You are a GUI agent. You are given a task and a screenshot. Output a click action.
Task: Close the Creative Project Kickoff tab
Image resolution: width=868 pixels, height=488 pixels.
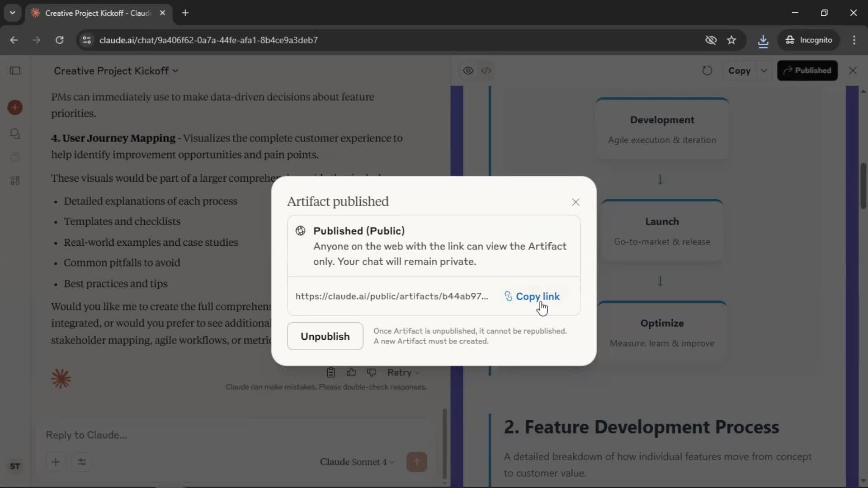coord(162,13)
